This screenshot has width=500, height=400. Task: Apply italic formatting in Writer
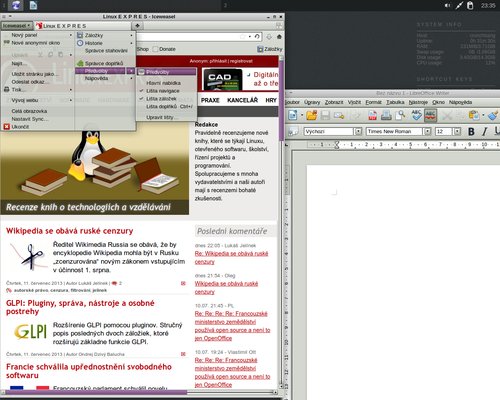[x=485, y=132]
